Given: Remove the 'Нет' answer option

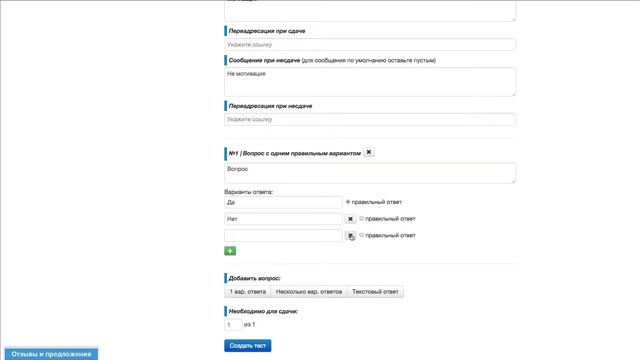Looking at the screenshot, I should coord(350,219).
